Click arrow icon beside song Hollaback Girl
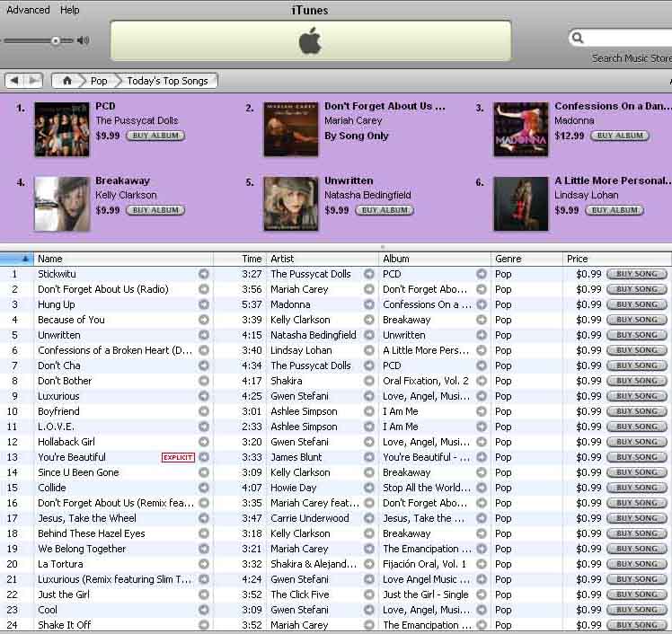Viewport: 672px width, 634px height. [204, 442]
